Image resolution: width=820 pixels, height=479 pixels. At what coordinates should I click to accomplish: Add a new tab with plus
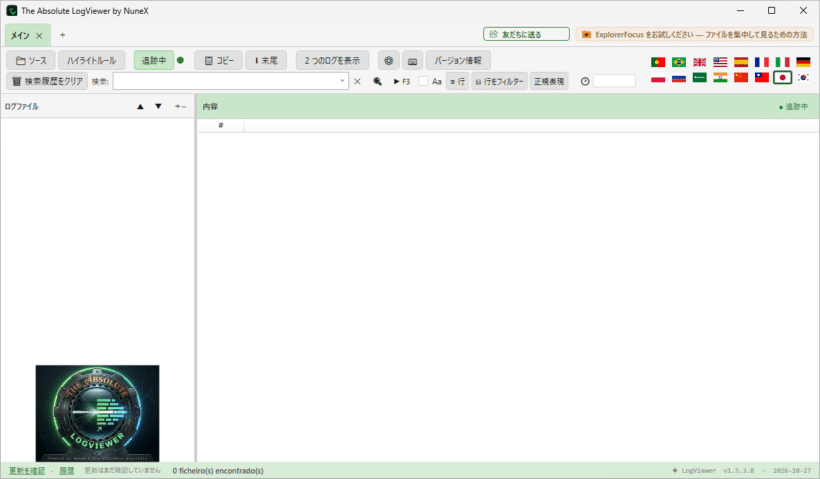(62, 35)
